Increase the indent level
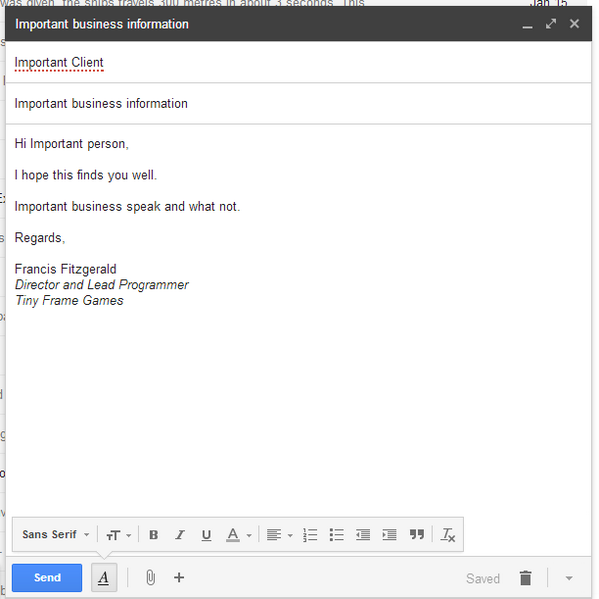This screenshot has height=599, width=599. [389, 535]
